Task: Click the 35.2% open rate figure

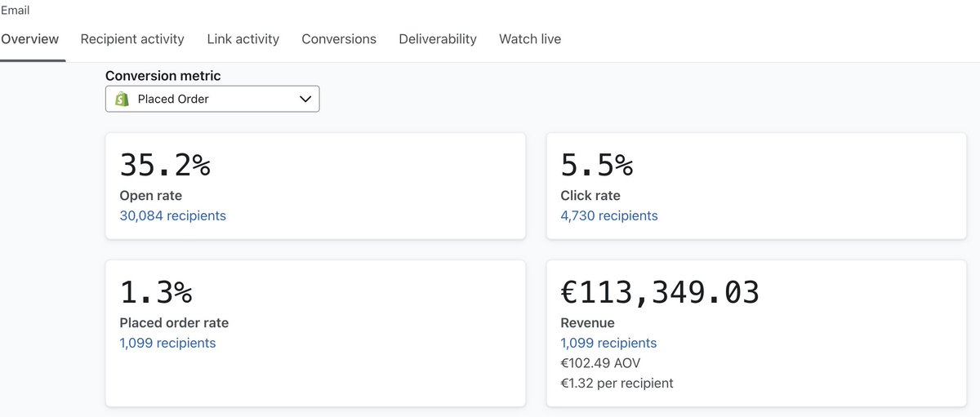Action: (165, 165)
